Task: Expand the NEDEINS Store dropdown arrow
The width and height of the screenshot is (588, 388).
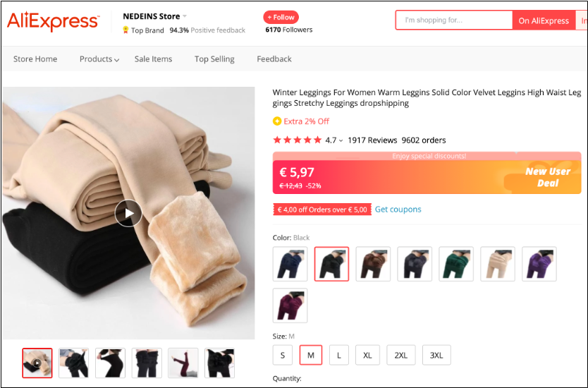Action: click(x=185, y=16)
